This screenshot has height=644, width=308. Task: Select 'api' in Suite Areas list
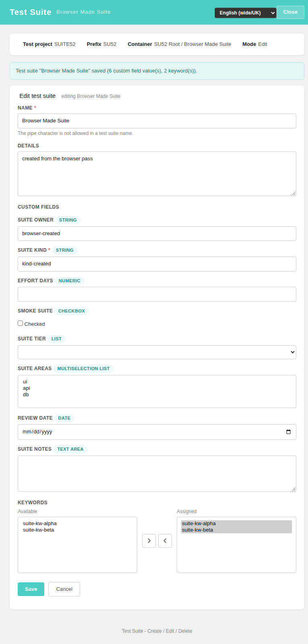157,388
